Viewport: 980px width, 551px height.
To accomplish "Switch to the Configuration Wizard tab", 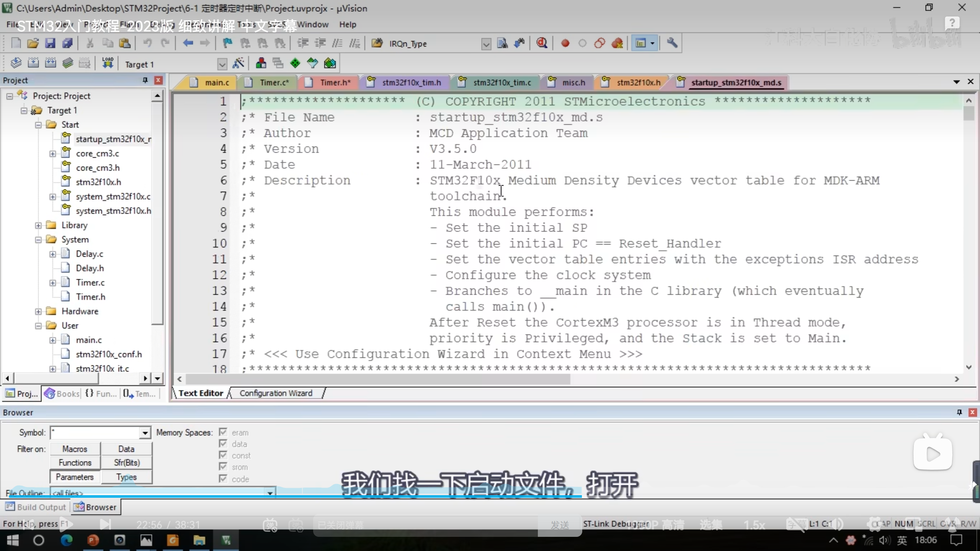I will tap(276, 393).
